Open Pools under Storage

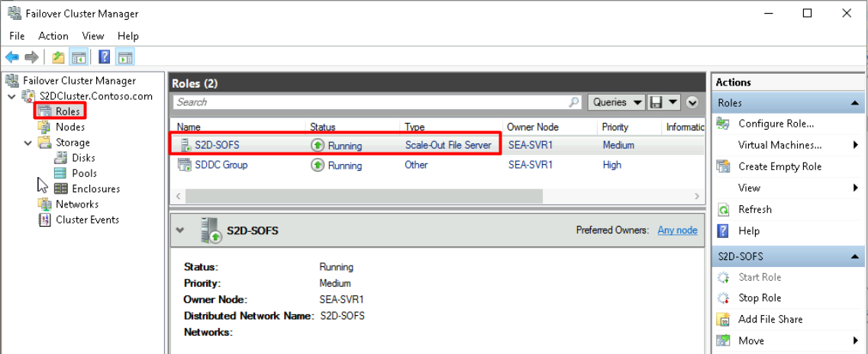(x=84, y=173)
